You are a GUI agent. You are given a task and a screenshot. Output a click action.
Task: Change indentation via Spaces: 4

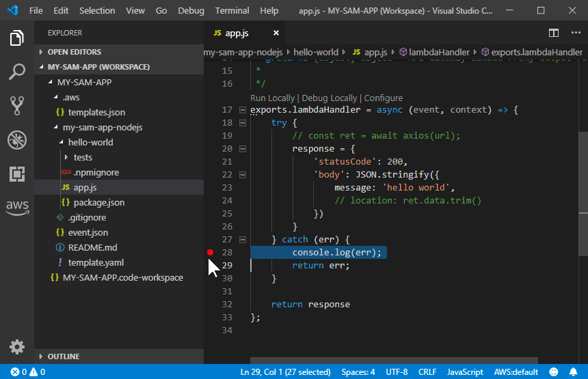[x=358, y=372]
